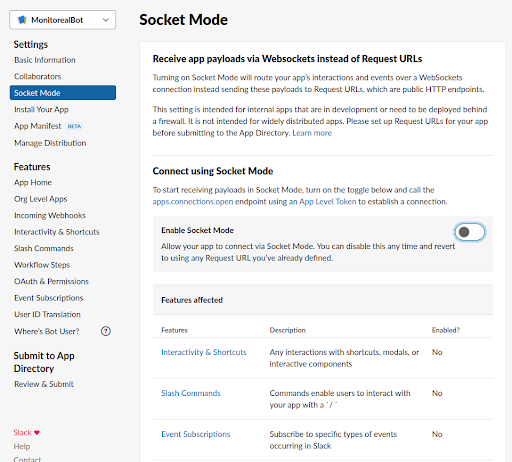
Task: Click the Learn more link
Action: click(x=312, y=133)
